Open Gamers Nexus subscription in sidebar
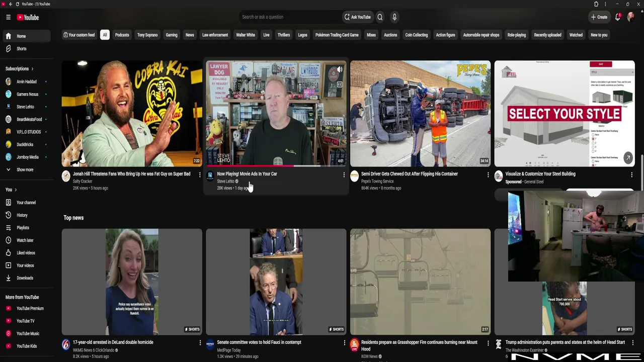This screenshot has height=362, width=644. pyautogui.click(x=26, y=95)
